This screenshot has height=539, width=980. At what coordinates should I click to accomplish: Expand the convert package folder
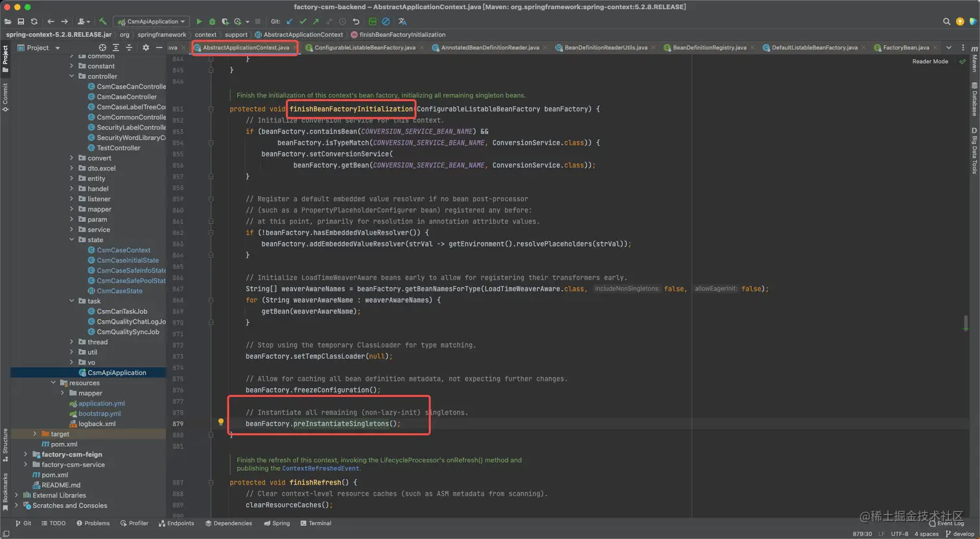tap(72, 158)
